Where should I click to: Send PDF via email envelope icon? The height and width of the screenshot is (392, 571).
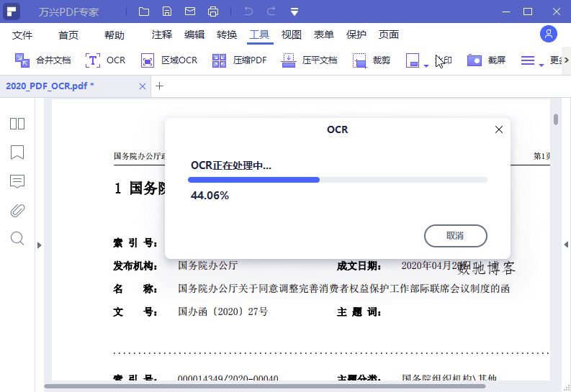190,12
